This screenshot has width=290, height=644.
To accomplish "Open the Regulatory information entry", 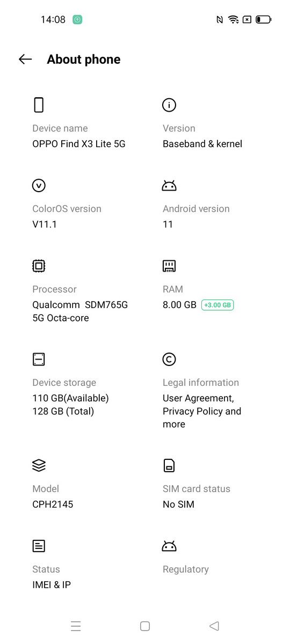I will click(x=186, y=569).
